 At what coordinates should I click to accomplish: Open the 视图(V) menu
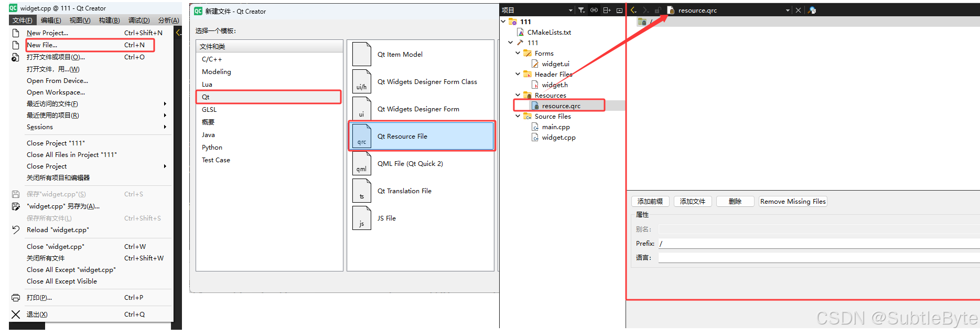point(80,20)
